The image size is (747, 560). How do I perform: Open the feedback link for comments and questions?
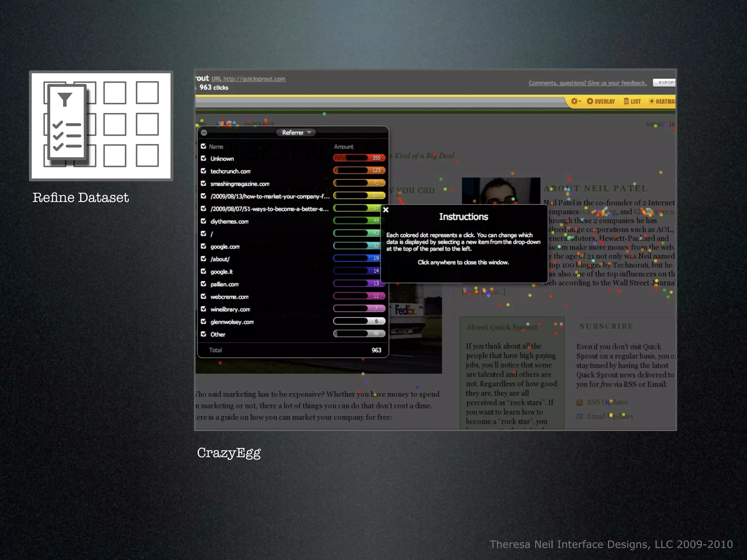click(588, 83)
